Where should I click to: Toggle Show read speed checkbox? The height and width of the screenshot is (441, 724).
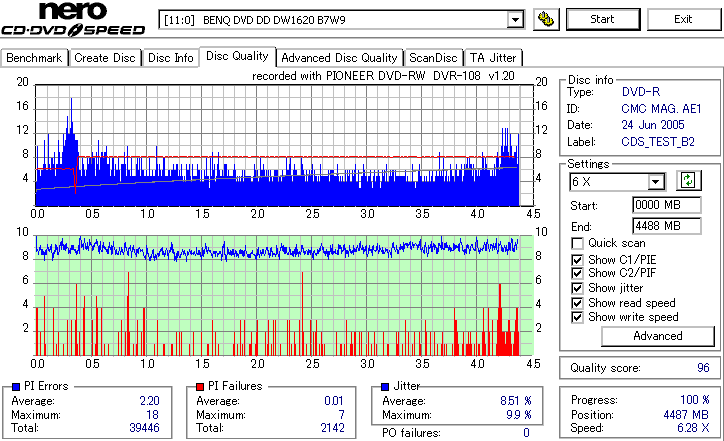coord(577,303)
